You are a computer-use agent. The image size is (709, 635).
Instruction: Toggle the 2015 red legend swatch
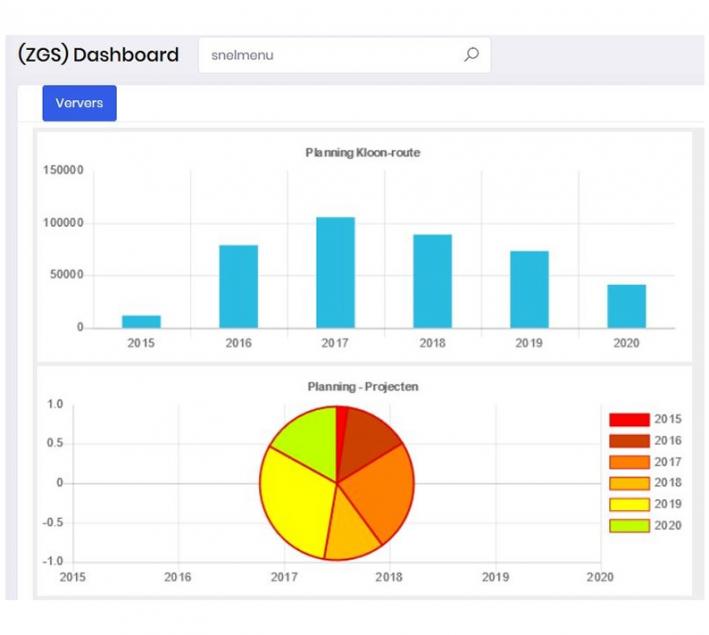(628, 419)
